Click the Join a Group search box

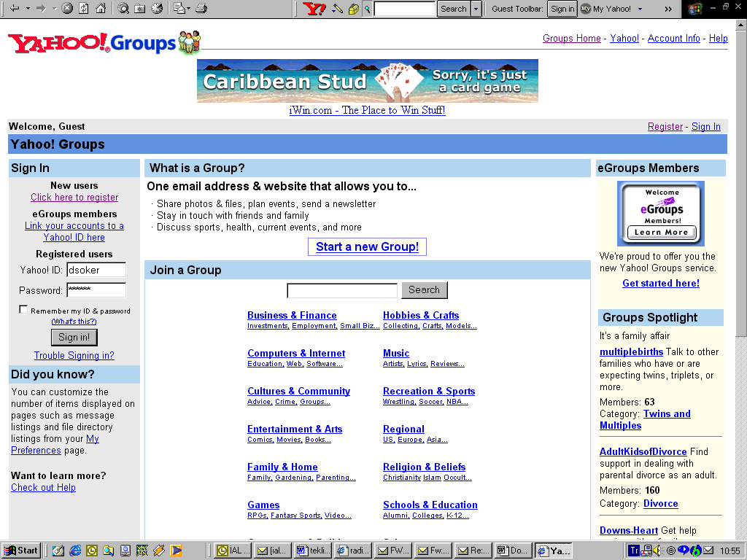[x=342, y=290]
